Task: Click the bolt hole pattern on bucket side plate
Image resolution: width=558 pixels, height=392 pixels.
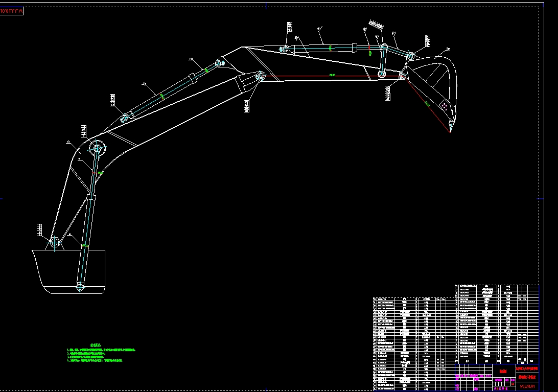Action: (x=444, y=106)
